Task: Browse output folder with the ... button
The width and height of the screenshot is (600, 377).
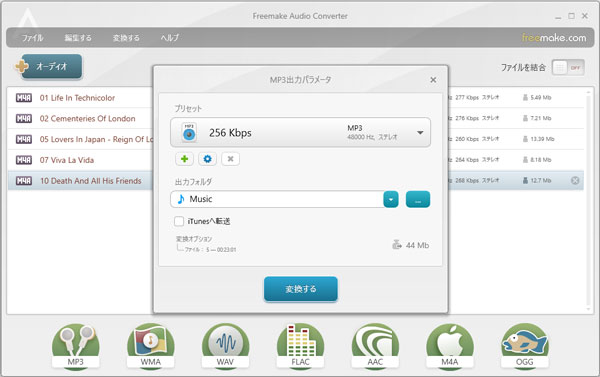Action: coord(418,199)
